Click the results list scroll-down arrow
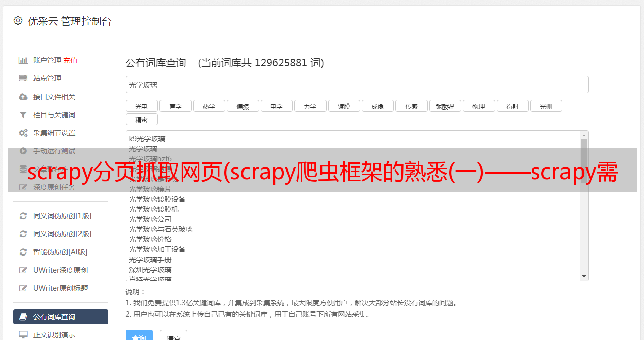 coord(584,276)
